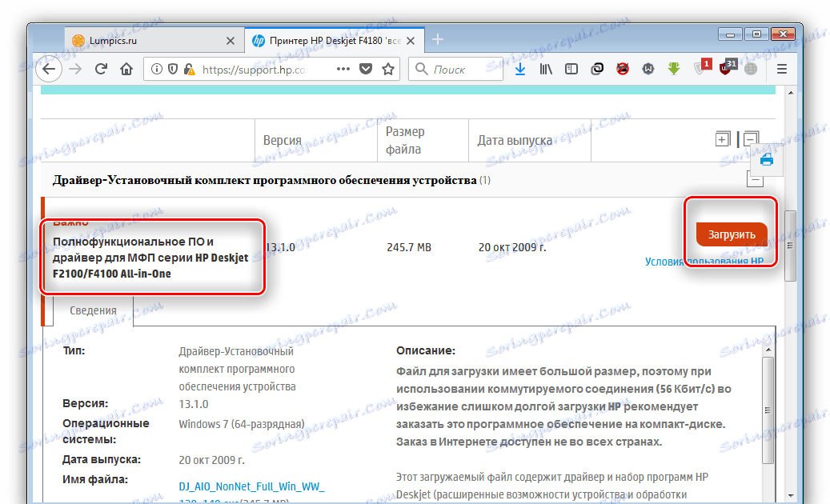Click the details panel scroll-up arrow

(768, 350)
